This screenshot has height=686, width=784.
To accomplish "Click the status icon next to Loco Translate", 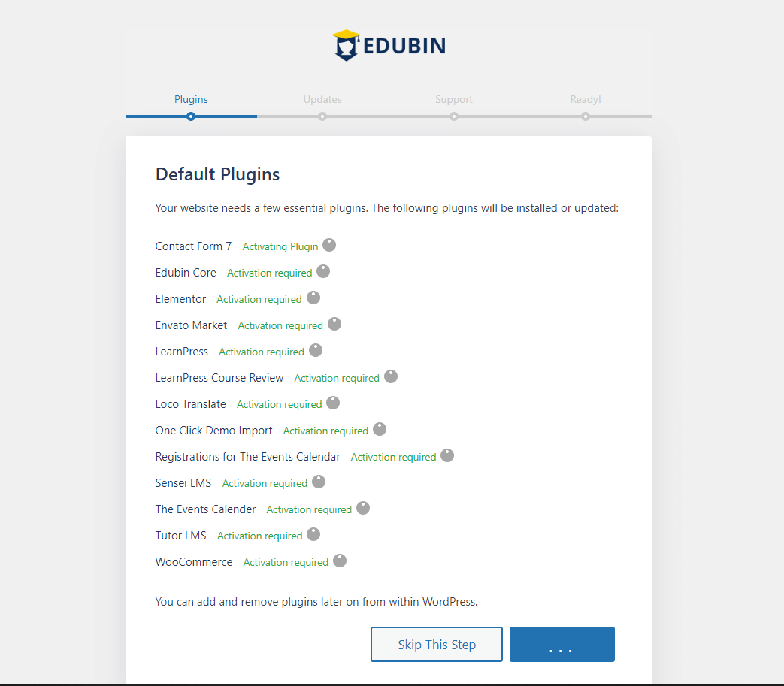I will 333,403.
